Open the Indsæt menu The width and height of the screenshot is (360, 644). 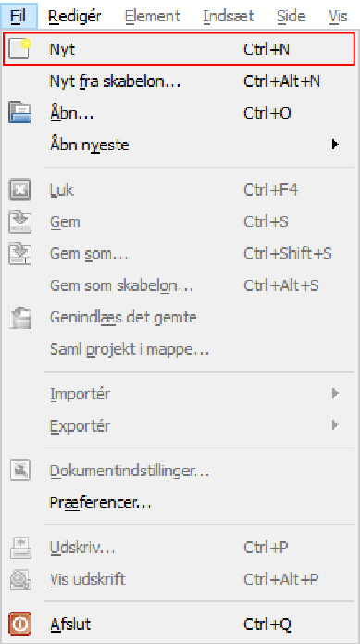pyautogui.click(x=229, y=16)
